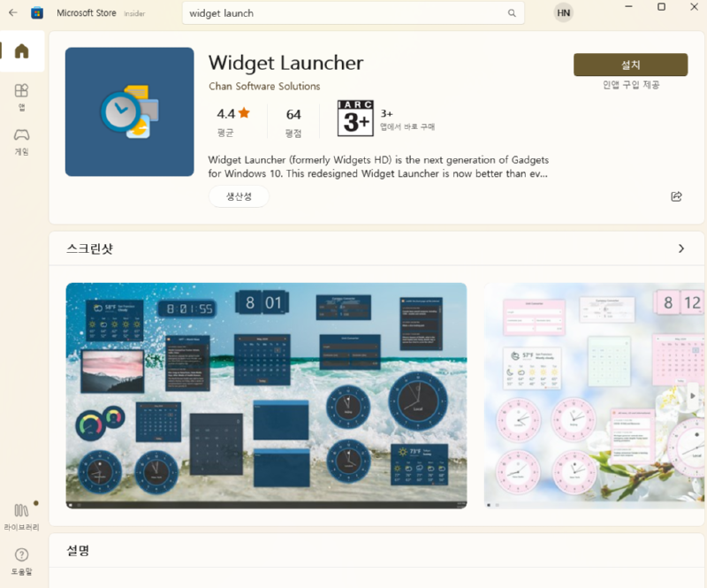Open the IARC 3+ rating badge

(x=355, y=118)
